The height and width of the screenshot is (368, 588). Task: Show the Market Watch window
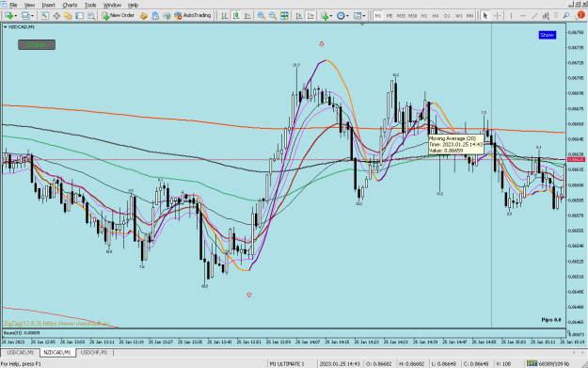[44, 16]
